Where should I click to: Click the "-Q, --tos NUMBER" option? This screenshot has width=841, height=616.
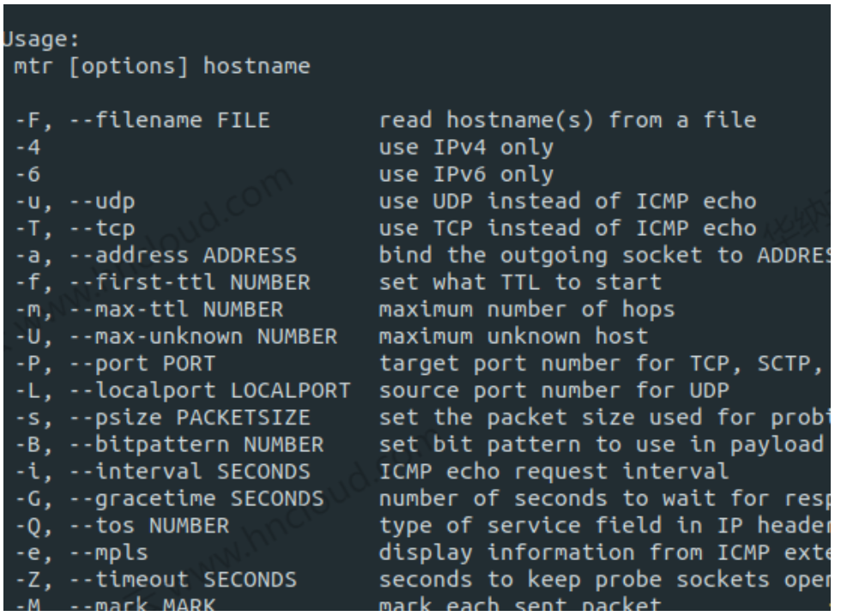tap(124, 525)
